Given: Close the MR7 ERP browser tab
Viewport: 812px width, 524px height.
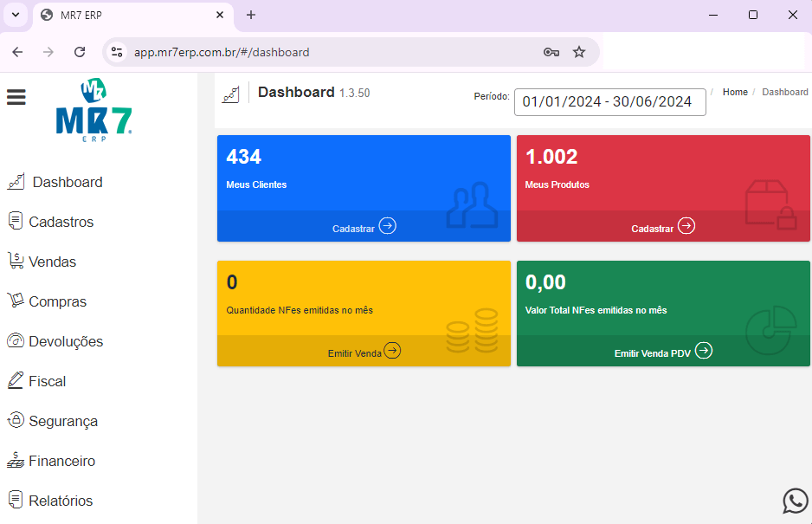Looking at the screenshot, I should (220, 15).
